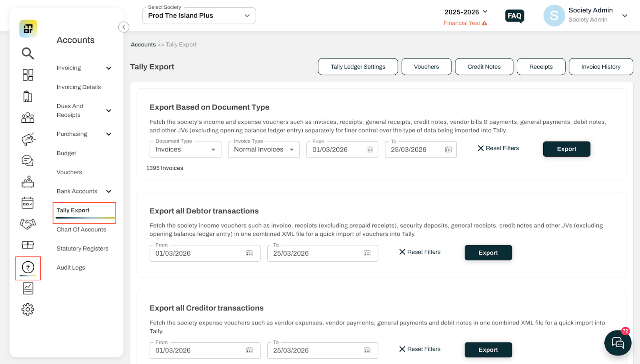The height and width of the screenshot is (364, 640).
Task: Expand the Society Admin profile menu
Action: pos(625,16)
